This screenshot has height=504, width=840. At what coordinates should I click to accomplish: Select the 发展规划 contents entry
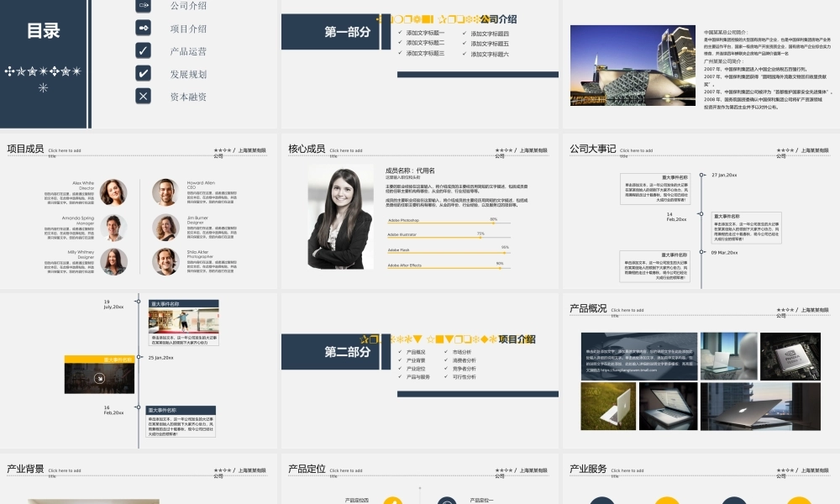tap(188, 75)
